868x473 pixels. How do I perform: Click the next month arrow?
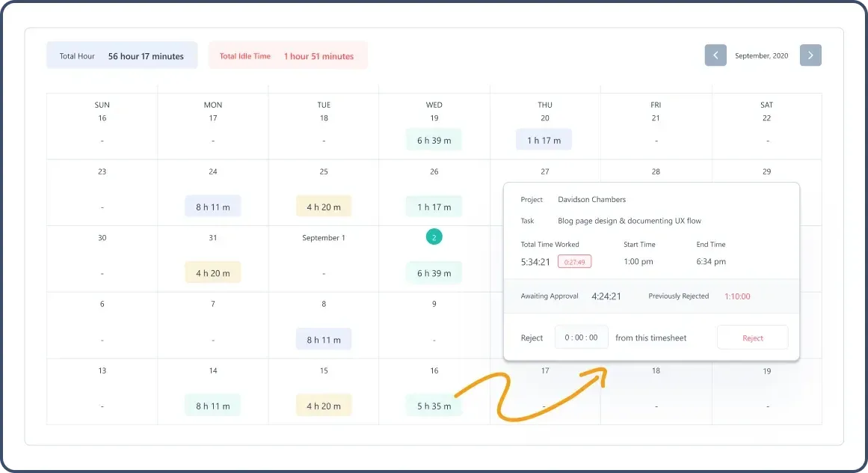810,55
